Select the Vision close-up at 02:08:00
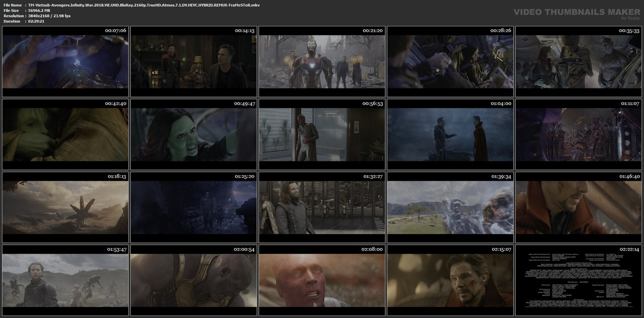Viewport: 644px width, 318px height. click(x=322, y=280)
